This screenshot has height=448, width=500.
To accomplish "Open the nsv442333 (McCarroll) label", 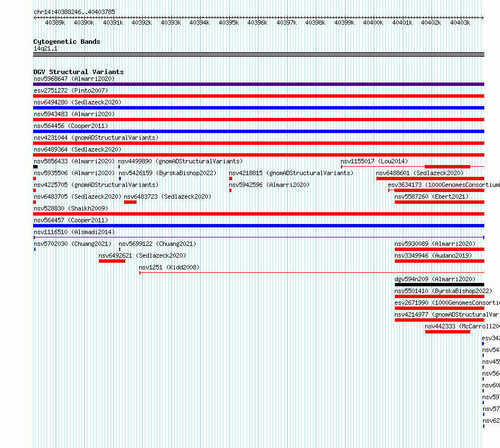I will pos(462,326).
